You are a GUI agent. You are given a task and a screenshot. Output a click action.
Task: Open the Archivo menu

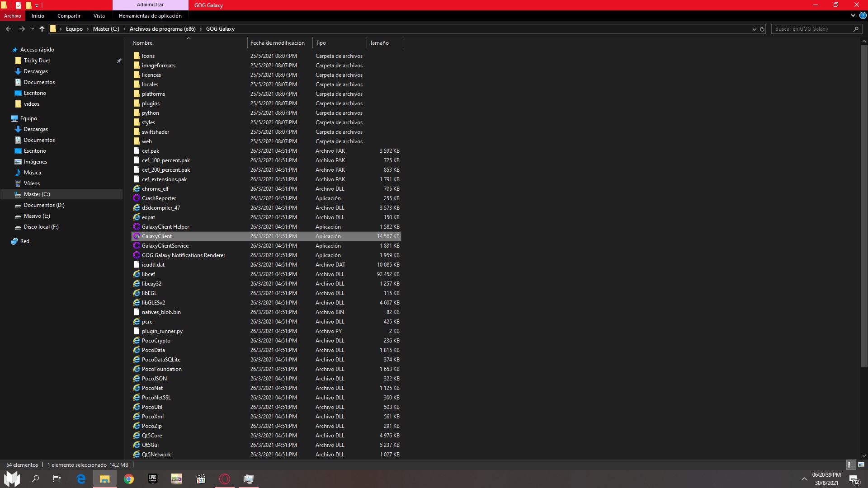click(x=13, y=16)
